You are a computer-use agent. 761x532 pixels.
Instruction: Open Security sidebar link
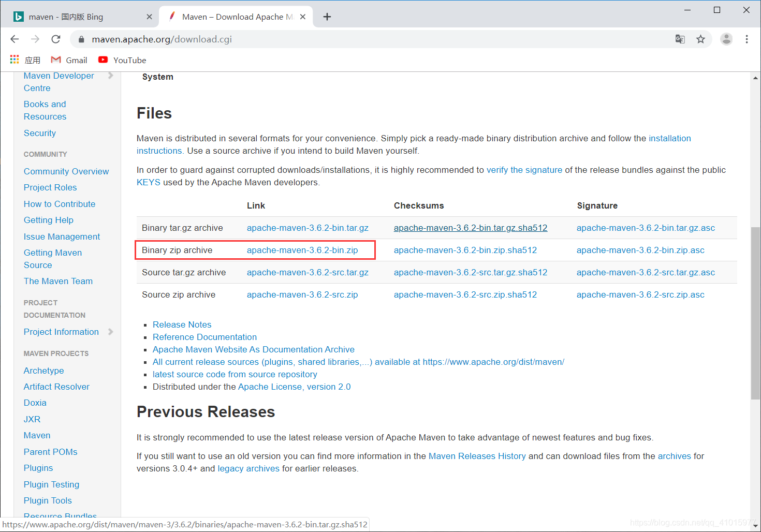(x=40, y=133)
